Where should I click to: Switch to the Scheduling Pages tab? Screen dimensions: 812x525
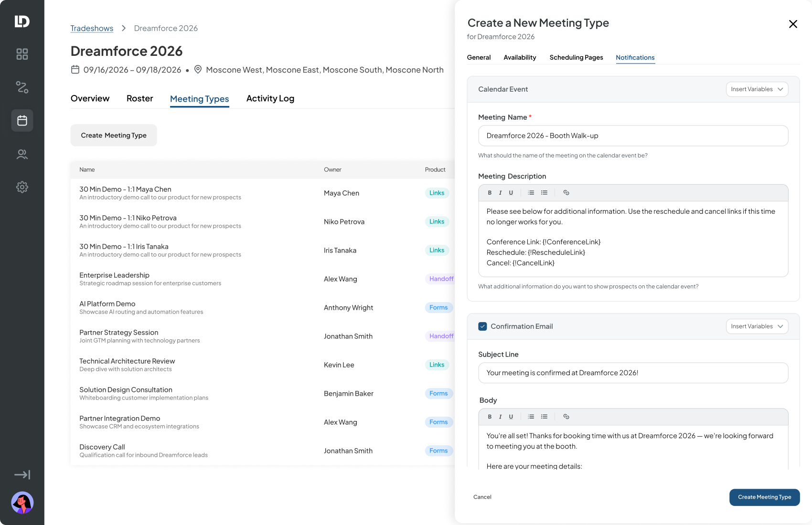[576, 57]
